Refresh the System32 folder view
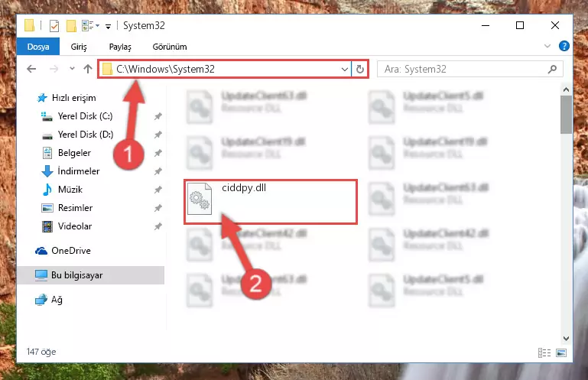The width and height of the screenshot is (588, 380). (x=360, y=69)
